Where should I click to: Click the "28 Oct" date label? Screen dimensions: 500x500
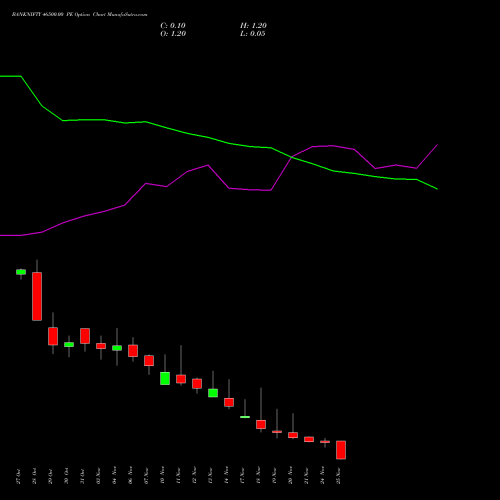coord(34,476)
